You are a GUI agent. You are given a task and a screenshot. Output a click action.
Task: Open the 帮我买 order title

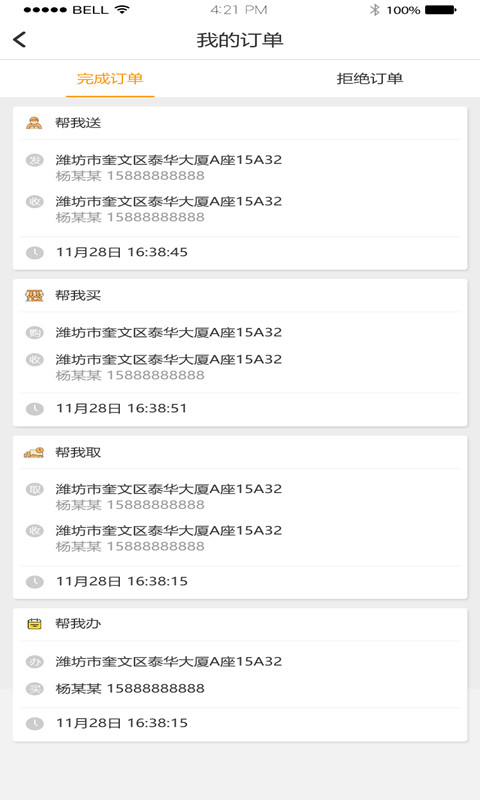(x=78, y=295)
